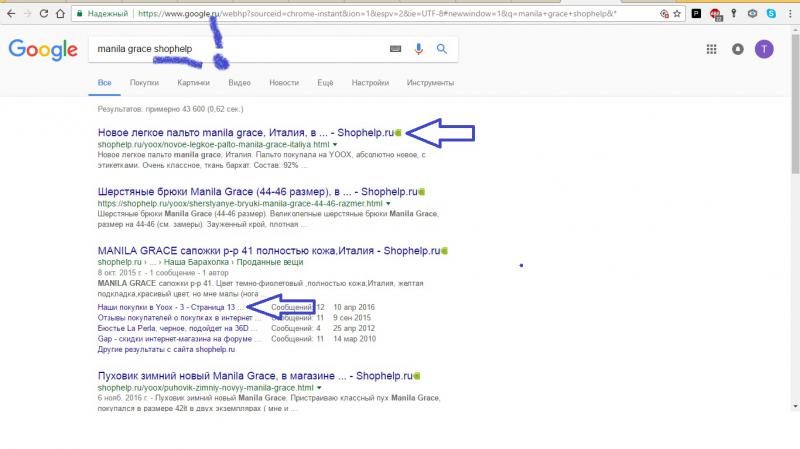The width and height of the screenshot is (800, 449).
Task: Click breadcrumb Наша Барахолка
Action: (197, 262)
